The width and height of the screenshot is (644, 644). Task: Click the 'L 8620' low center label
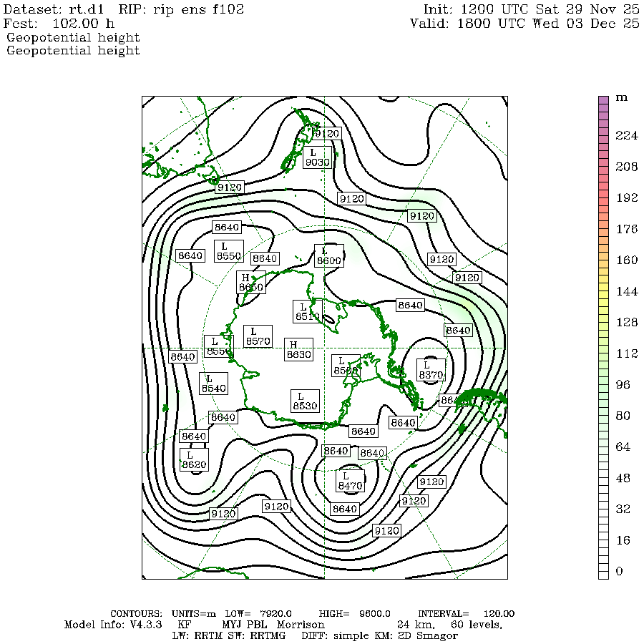pos(194,459)
